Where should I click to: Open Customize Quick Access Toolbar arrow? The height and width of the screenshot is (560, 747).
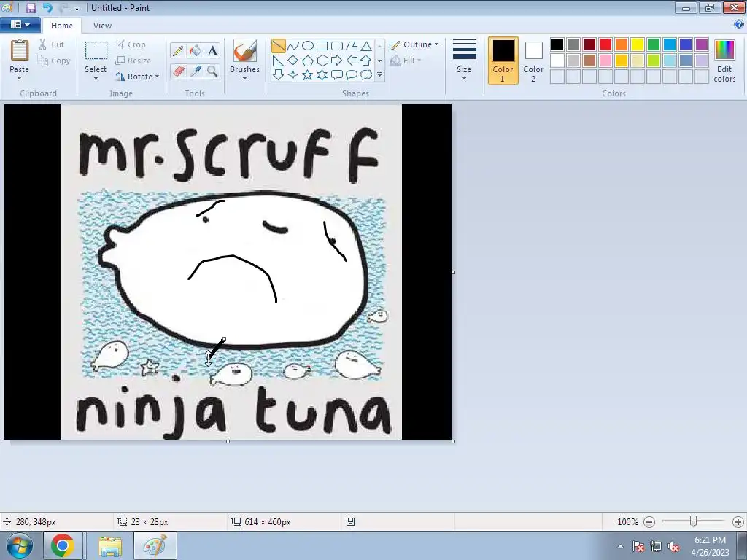(x=77, y=8)
